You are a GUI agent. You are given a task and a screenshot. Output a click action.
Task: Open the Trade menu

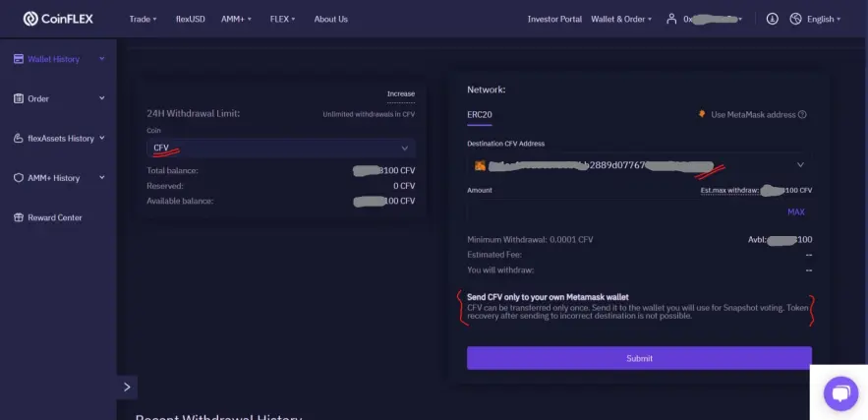coord(143,19)
